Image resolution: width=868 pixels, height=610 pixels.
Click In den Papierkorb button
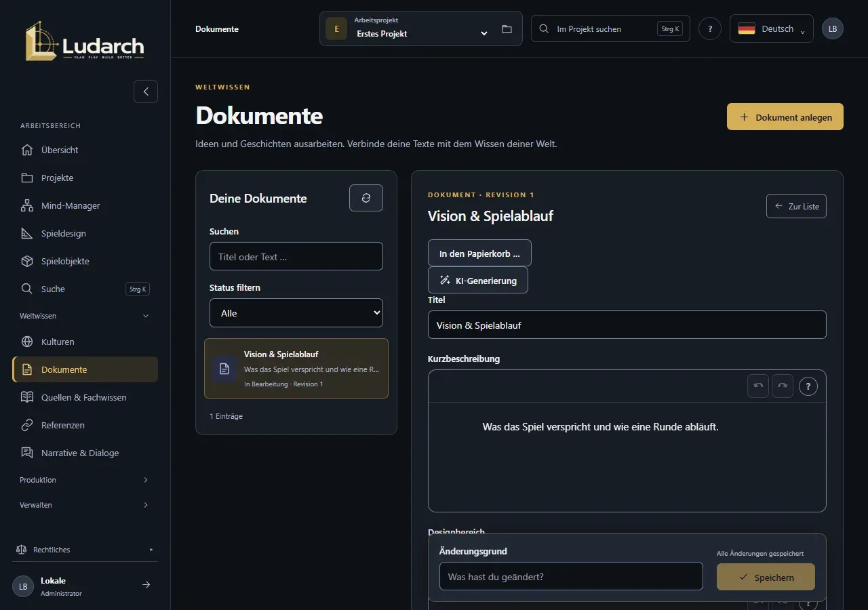click(x=479, y=253)
